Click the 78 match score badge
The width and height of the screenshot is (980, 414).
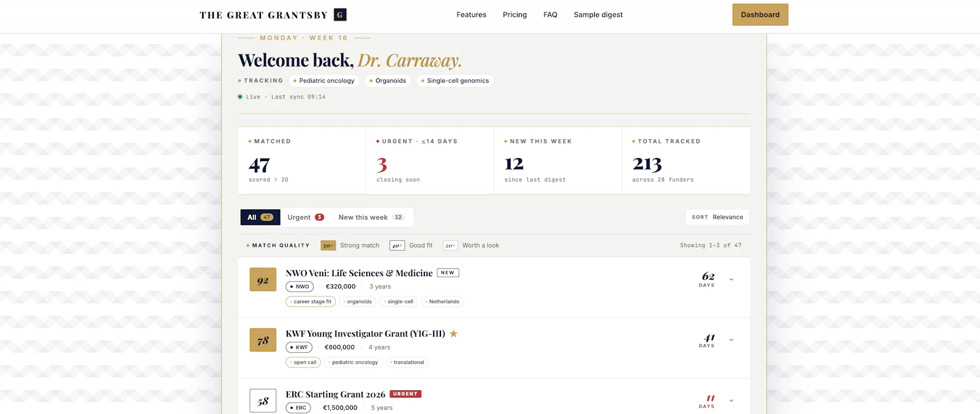pyautogui.click(x=263, y=341)
